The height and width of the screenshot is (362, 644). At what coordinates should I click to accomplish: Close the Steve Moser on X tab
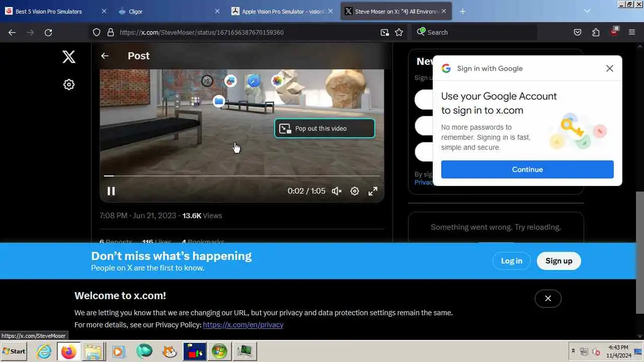[444, 11]
